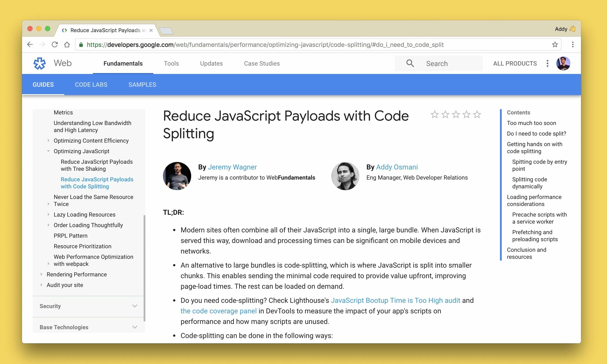Jump to Too much too soon section
The image size is (607, 364).
point(531,123)
